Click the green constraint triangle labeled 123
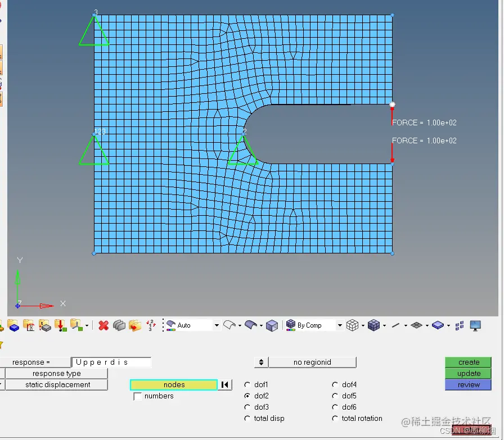 point(94,149)
